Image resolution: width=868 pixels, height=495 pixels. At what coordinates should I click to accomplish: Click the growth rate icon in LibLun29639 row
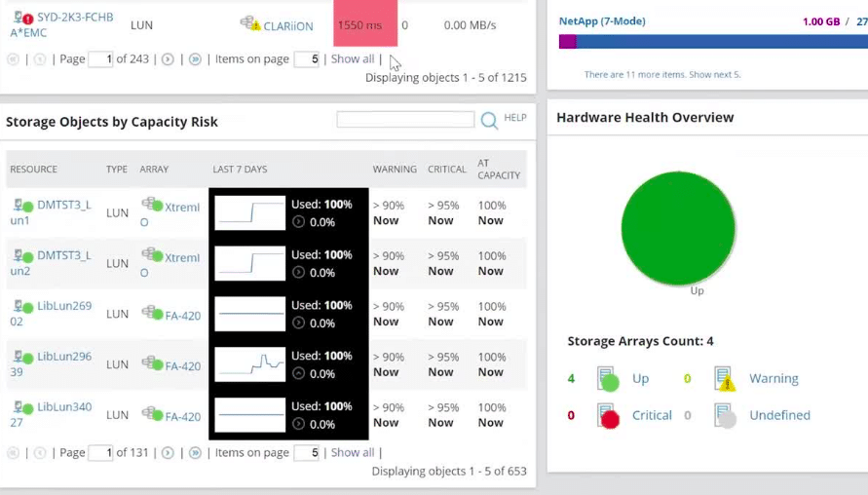(298, 374)
